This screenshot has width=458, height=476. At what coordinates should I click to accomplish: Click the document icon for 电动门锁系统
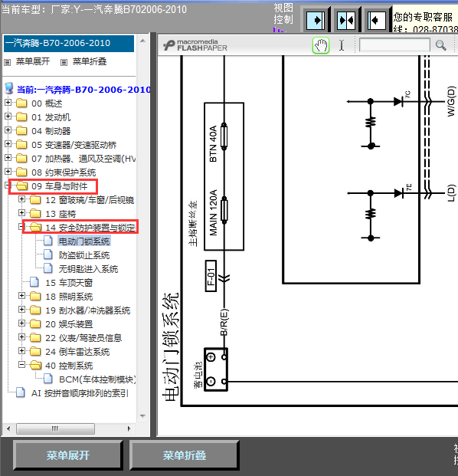click(x=48, y=241)
